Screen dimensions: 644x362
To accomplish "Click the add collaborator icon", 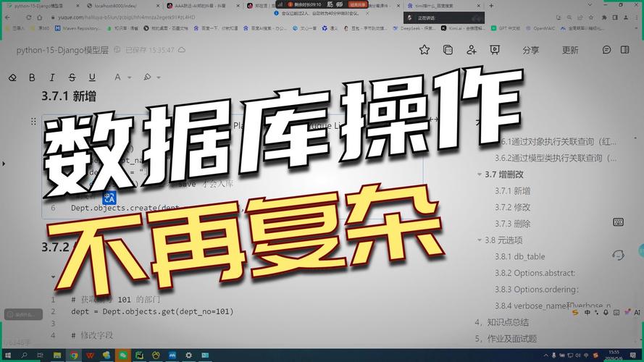I will click(x=472, y=50).
